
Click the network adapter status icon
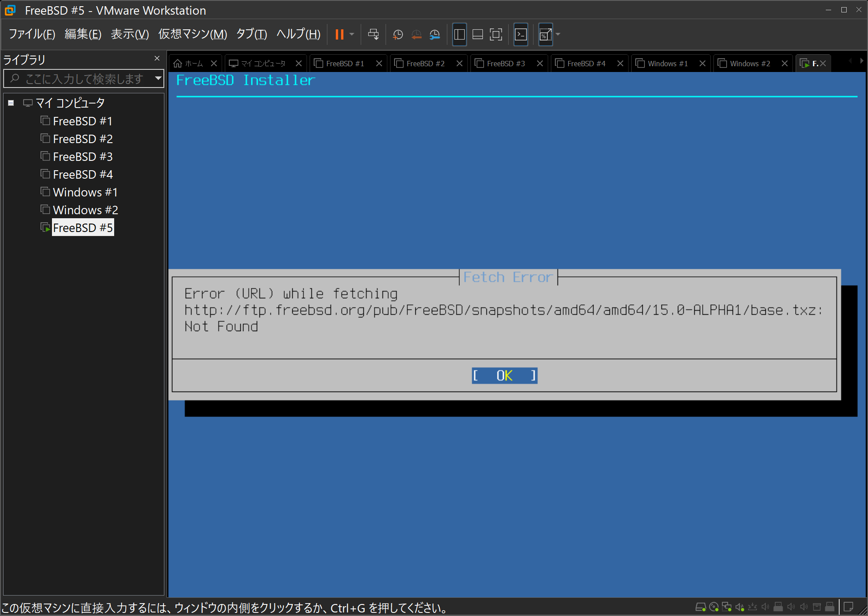tap(727, 607)
